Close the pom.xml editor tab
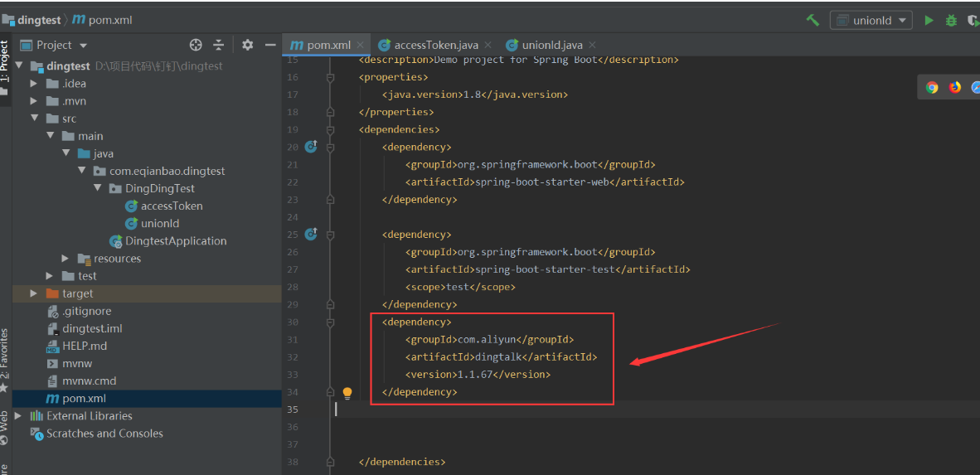 (x=360, y=45)
